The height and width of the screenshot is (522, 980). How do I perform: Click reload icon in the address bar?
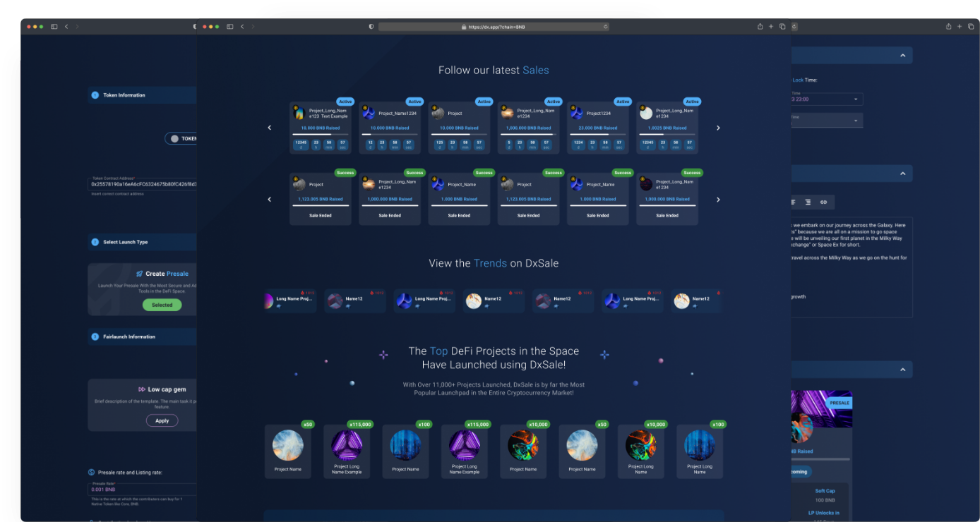pos(605,27)
